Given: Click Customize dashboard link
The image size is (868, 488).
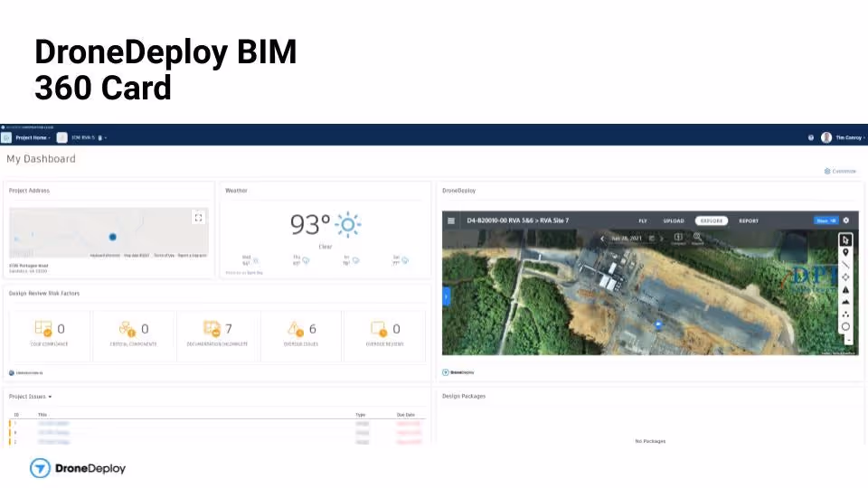Looking at the screenshot, I should pos(840,171).
